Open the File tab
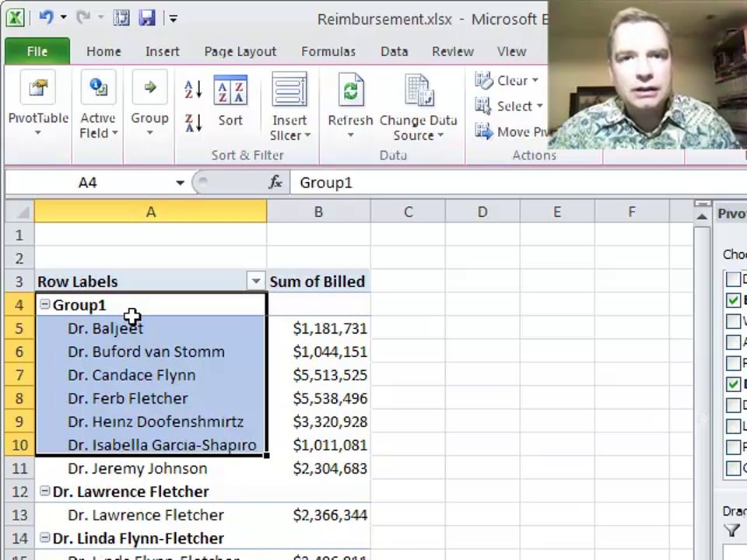The width and height of the screenshot is (747, 560). click(37, 51)
